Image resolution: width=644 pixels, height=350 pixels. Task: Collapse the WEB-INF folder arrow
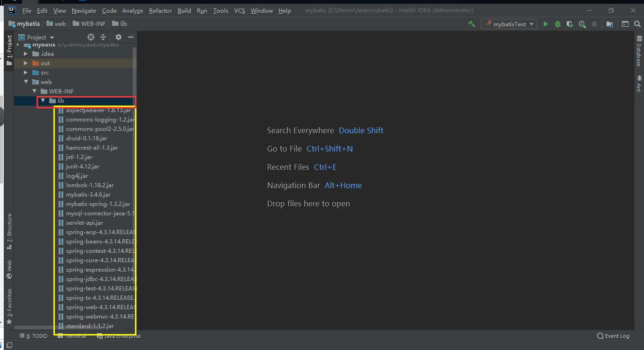35,91
